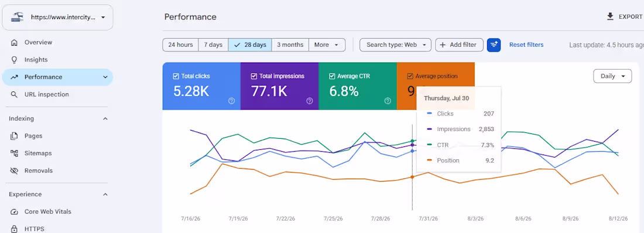The height and width of the screenshot is (233, 644).
Task: Open the Daily granularity dropdown
Action: [612, 76]
